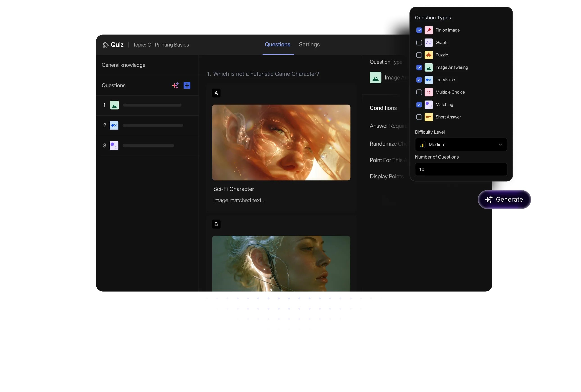Switch to the Settings tab

coord(309,45)
